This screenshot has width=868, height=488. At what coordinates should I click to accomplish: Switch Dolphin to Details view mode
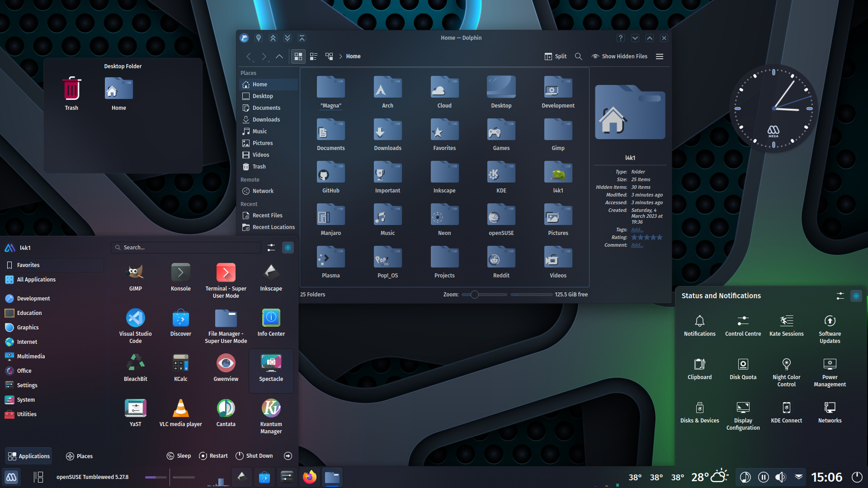[x=329, y=56]
